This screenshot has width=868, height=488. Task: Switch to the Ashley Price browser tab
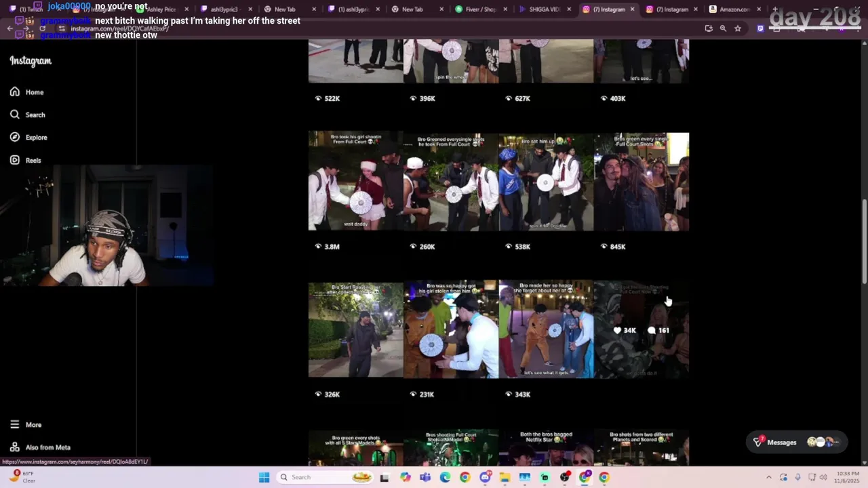coord(161,9)
